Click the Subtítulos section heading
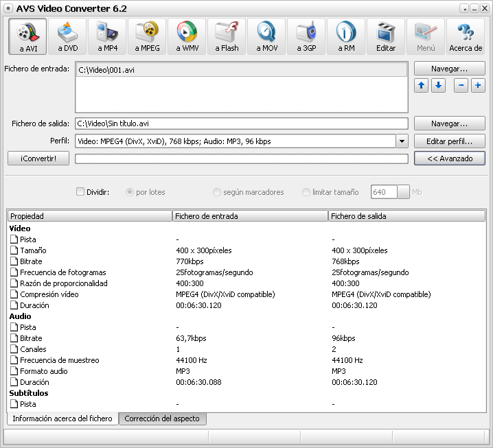 tap(29, 393)
